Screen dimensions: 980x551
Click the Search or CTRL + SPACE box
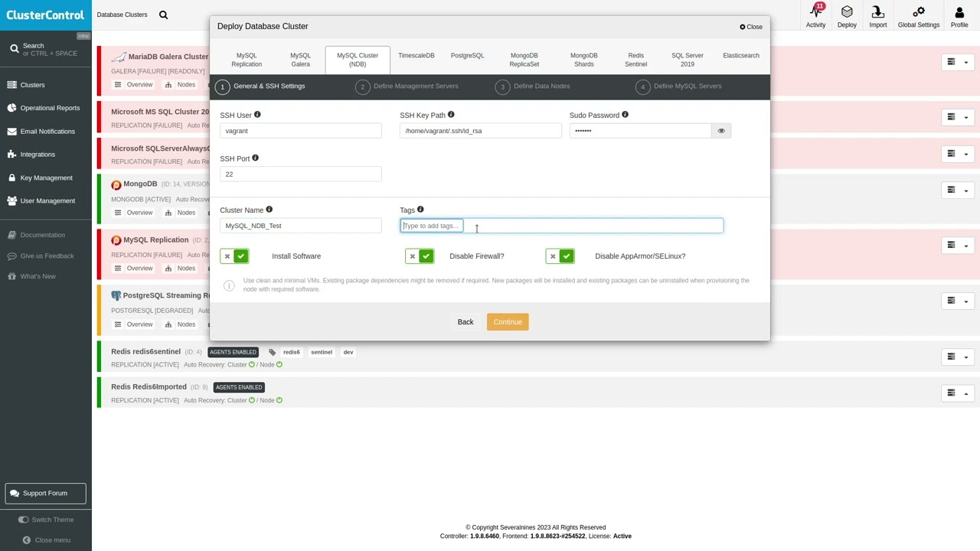pos(46,49)
